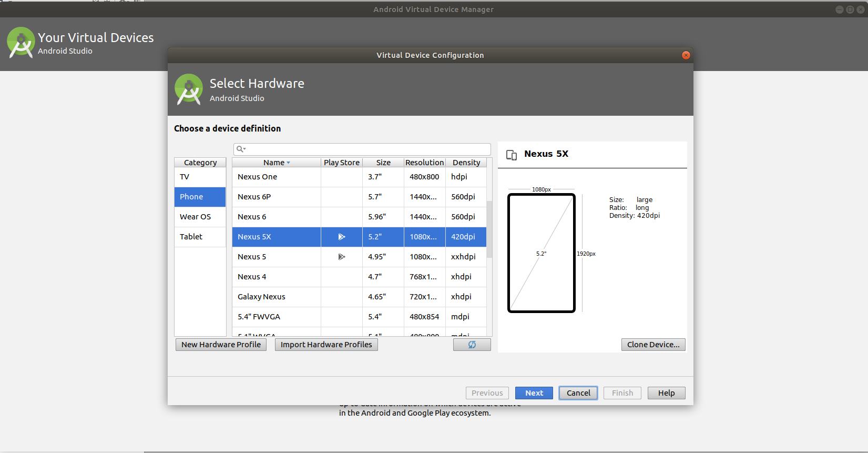Close the Virtual Device Configuration dialog

coord(686,55)
